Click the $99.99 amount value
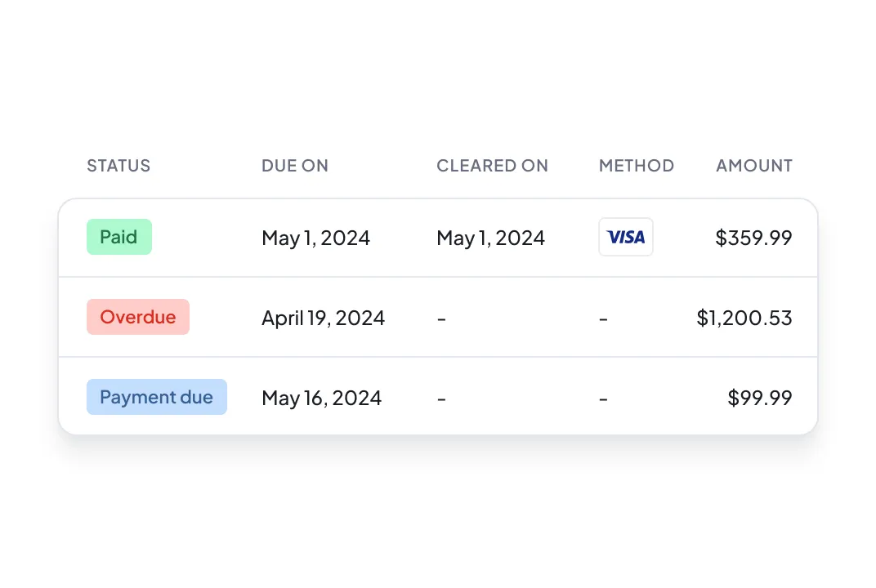876x588 pixels. tap(760, 398)
